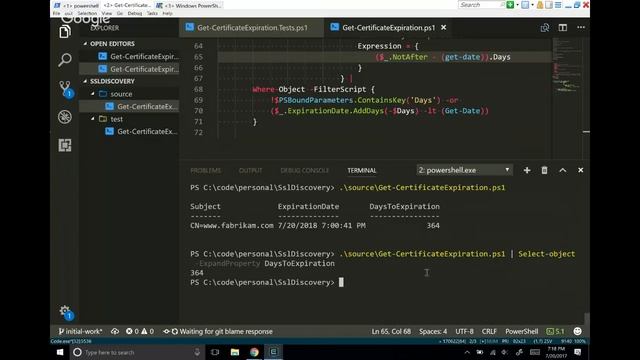Open the Explorer view in the activity bar
The width and height of the screenshot is (640, 360).
(x=64, y=32)
